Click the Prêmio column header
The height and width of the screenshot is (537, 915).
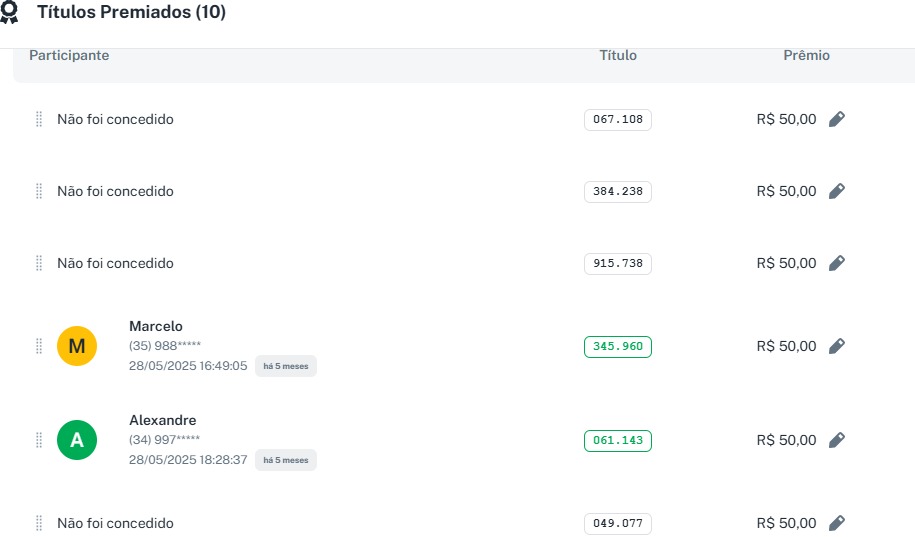click(x=806, y=56)
